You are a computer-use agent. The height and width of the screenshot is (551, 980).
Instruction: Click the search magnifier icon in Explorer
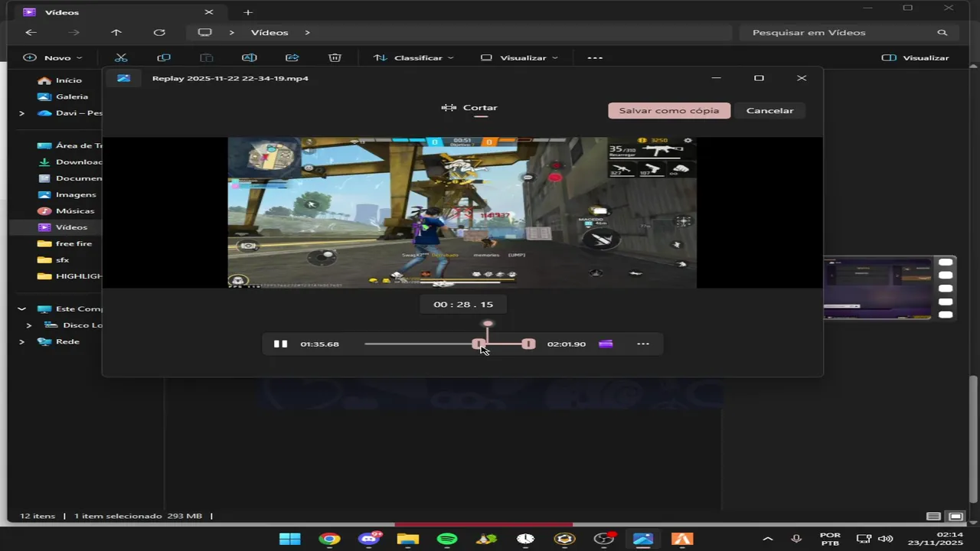942,33
